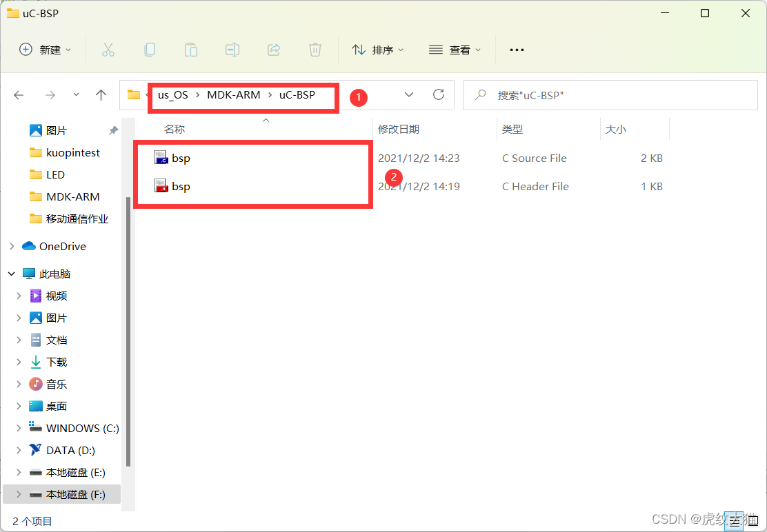Image resolution: width=767 pixels, height=532 pixels.
Task: Click the Paste clipboard icon
Action: (191, 50)
